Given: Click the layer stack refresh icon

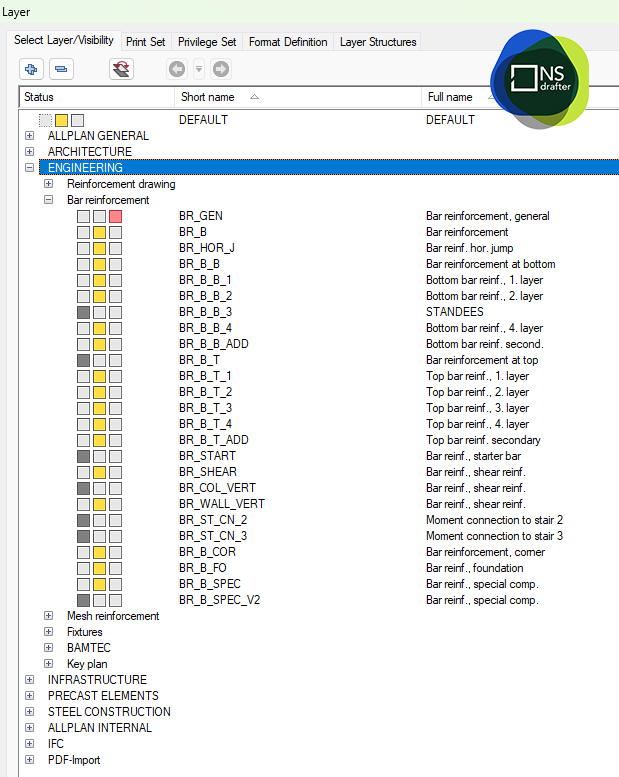Looking at the screenshot, I should pos(122,69).
